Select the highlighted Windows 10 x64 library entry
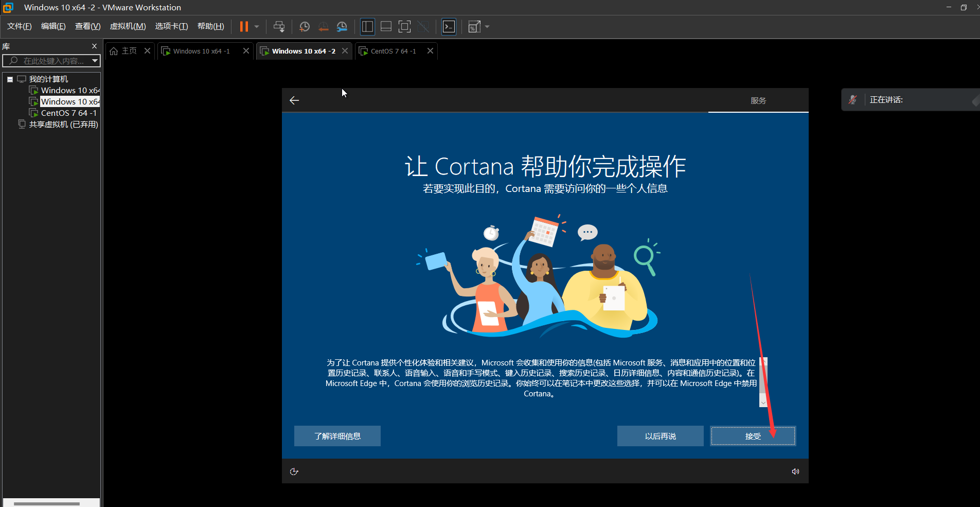 pos(70,101)
